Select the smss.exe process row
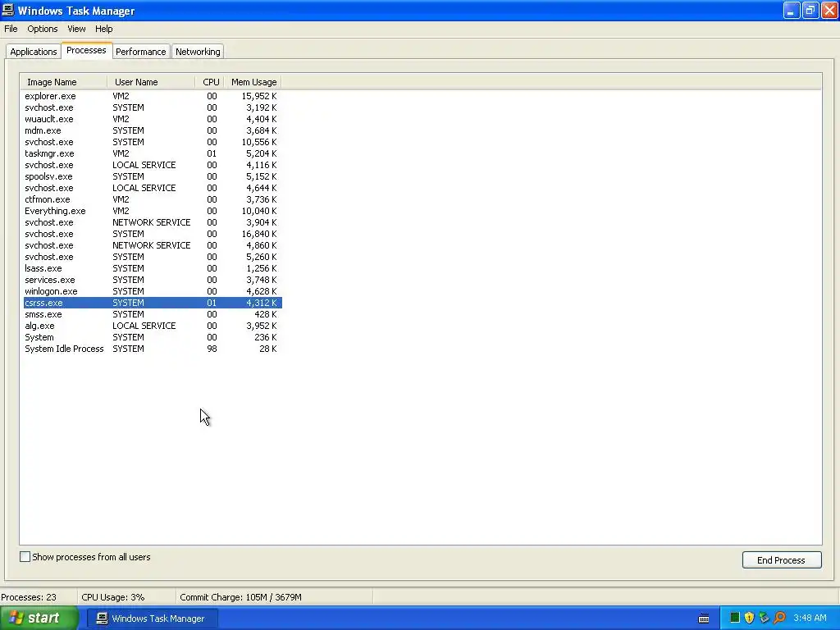 (152, 314)
